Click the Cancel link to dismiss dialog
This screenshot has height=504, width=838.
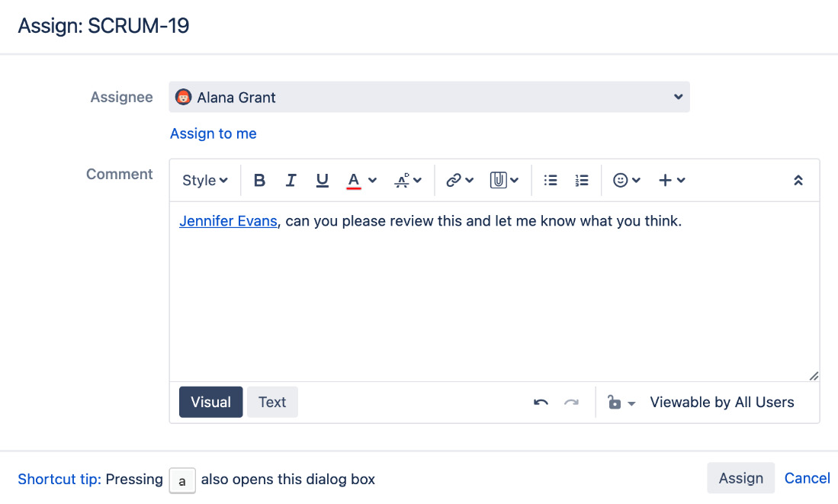(807, 478)
